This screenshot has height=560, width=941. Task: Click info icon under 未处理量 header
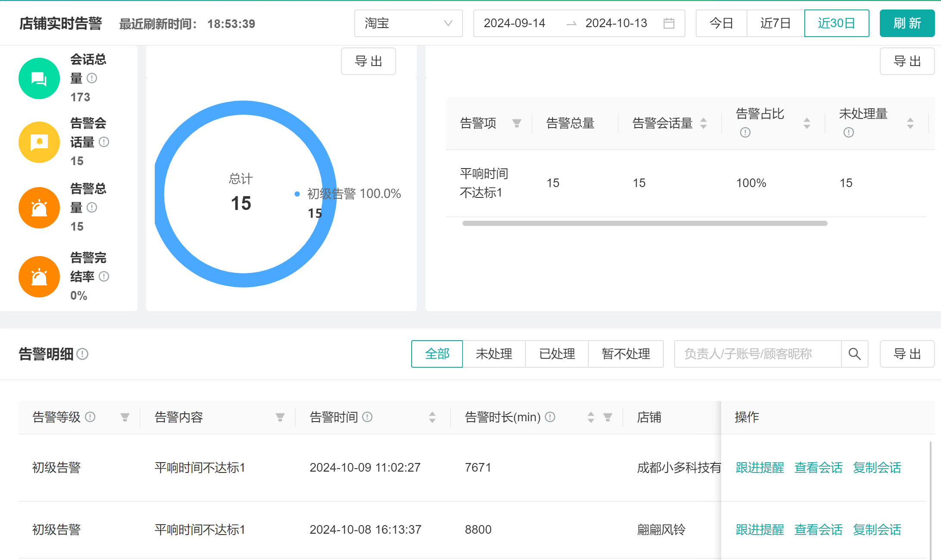point(849,132)
